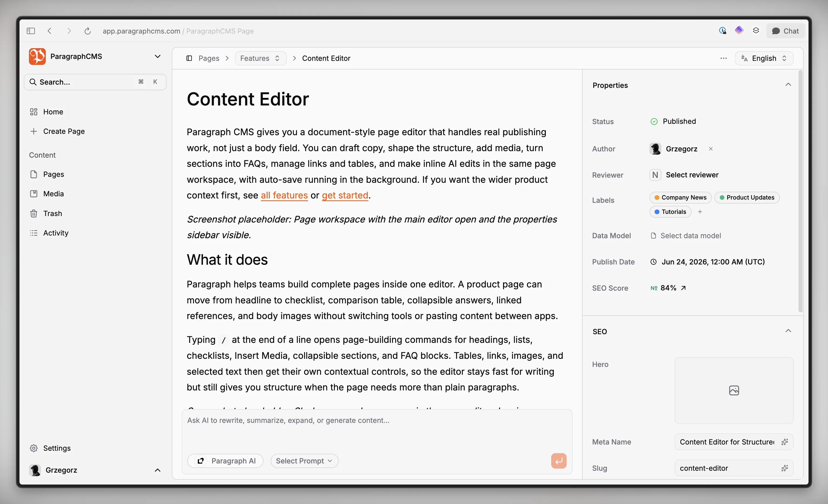The width and height of the screenshot is (828, 504).
Task: Submit the AI prompt with orange enter button
Action: (x=558, y=461)
